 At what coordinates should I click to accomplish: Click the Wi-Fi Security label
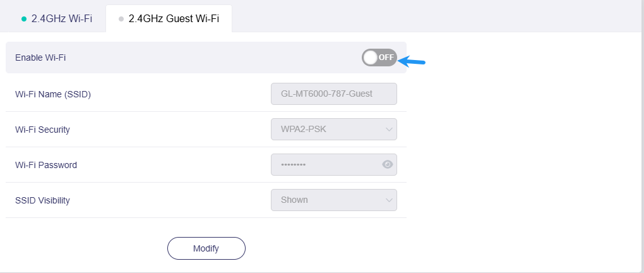[x=42, y=130]
